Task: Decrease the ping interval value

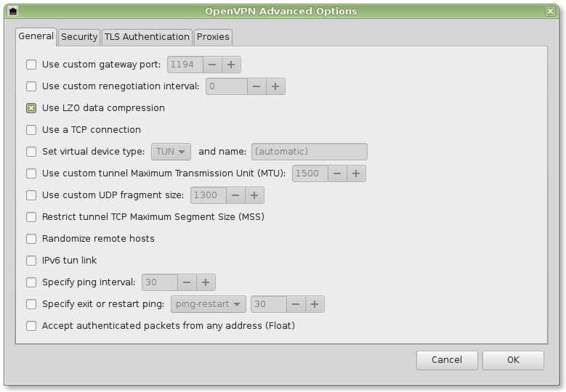Action: point(187,282)
